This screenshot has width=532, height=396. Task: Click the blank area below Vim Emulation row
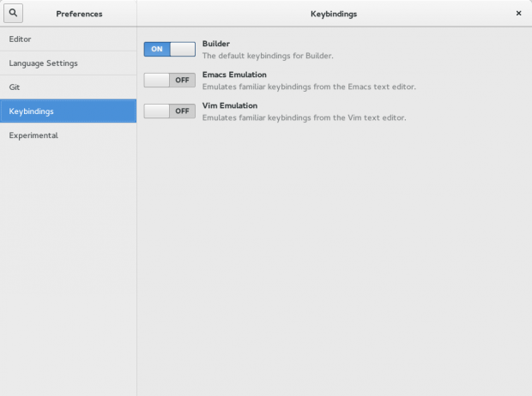click(334, 257)
